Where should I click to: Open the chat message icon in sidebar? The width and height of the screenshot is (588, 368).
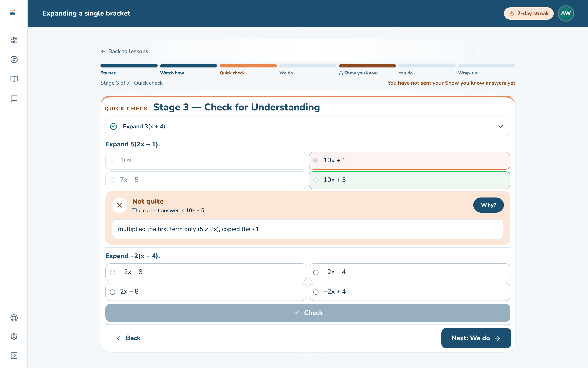[14, 99]
